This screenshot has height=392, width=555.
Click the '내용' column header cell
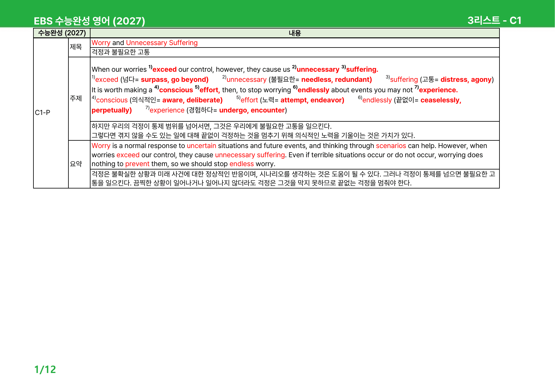pyautogui.click(x=295, y=33)
